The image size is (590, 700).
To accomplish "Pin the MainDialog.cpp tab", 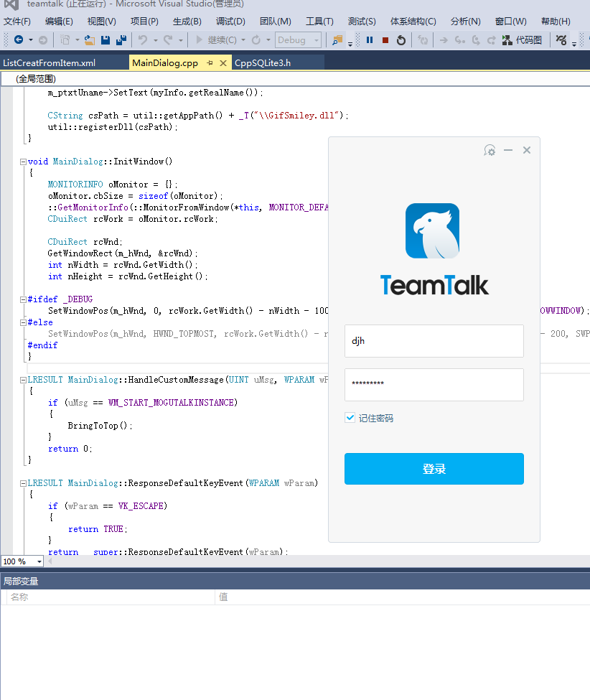I will tap(210, 63).
